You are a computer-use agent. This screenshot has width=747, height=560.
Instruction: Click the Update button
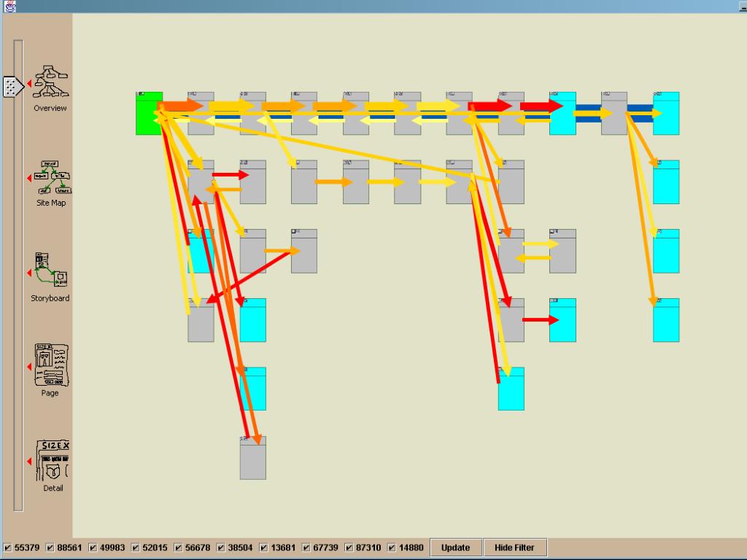(x=456, y=548)
